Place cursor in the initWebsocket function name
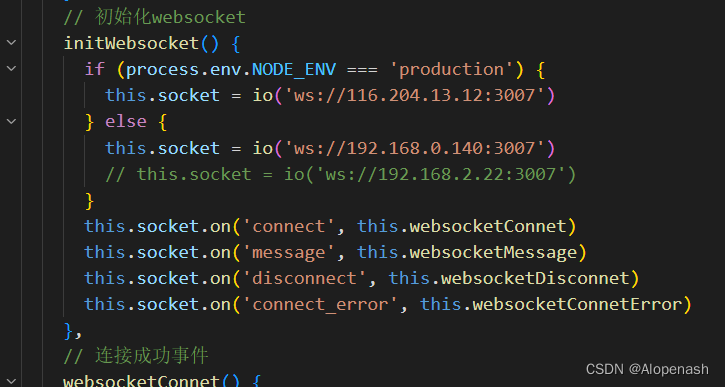Image resolution: width=725 pixels, height=387 pixels. click(x=131, y=43)
